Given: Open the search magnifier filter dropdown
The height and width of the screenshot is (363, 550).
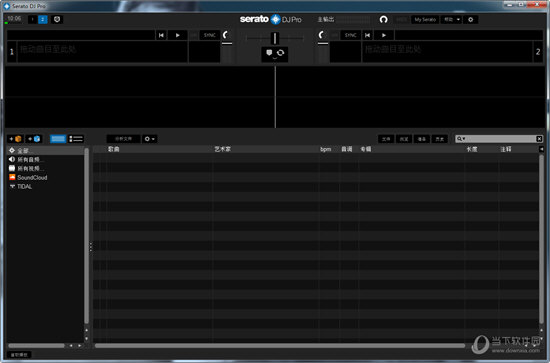Looking at the screenshot, I should coord(461,139).
